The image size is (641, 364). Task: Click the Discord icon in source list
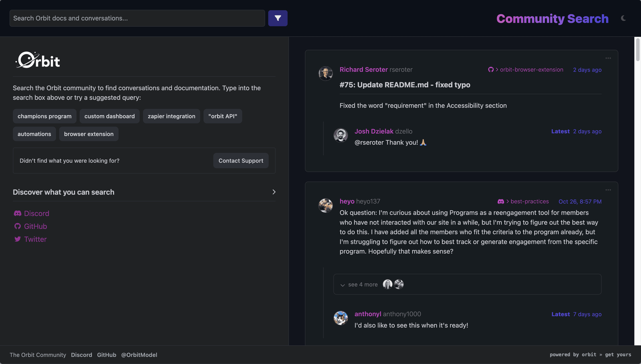pos(18,213)
